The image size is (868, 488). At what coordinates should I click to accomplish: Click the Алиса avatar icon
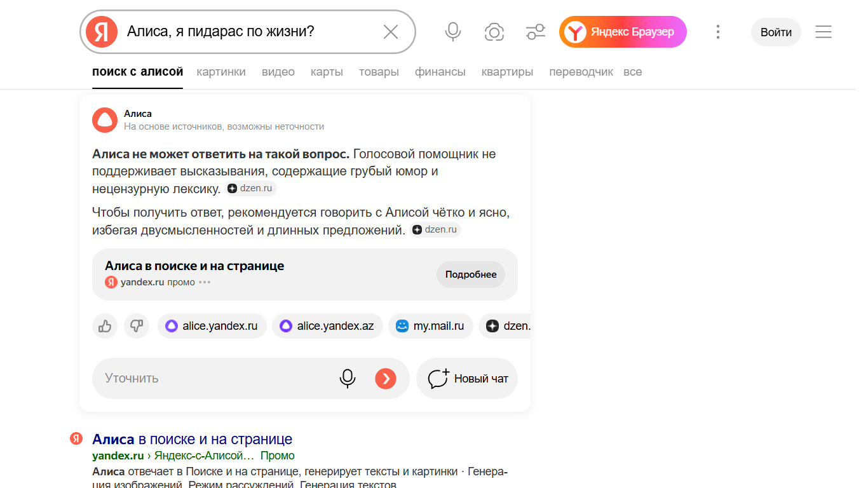(105, 120)
